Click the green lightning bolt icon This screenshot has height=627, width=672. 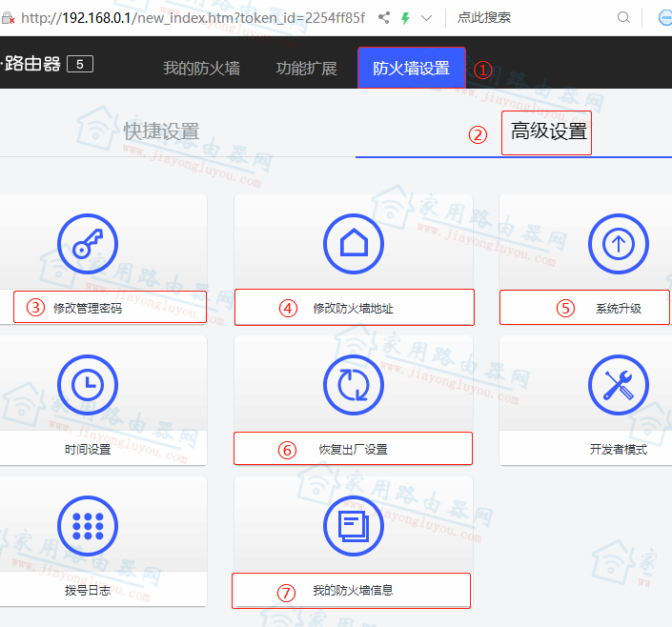pyautogui.click(x=406, y=17)
